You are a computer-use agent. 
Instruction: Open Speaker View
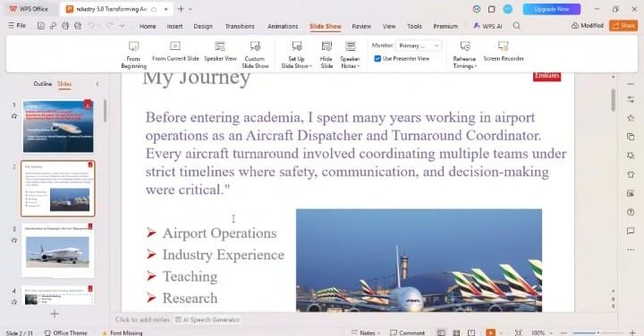[x=220, y=52]
